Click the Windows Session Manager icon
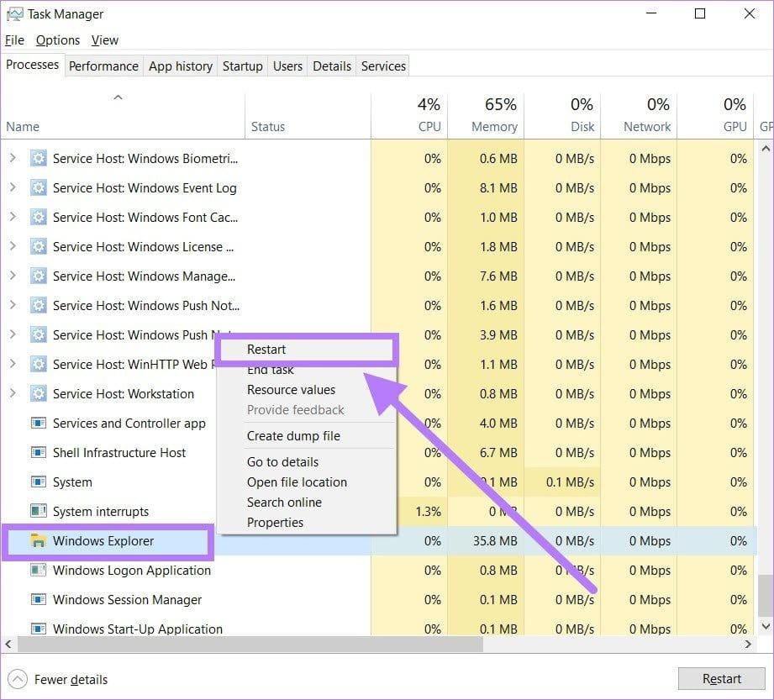The height and width of the screenshot is (700, 774). coord(38,600)
